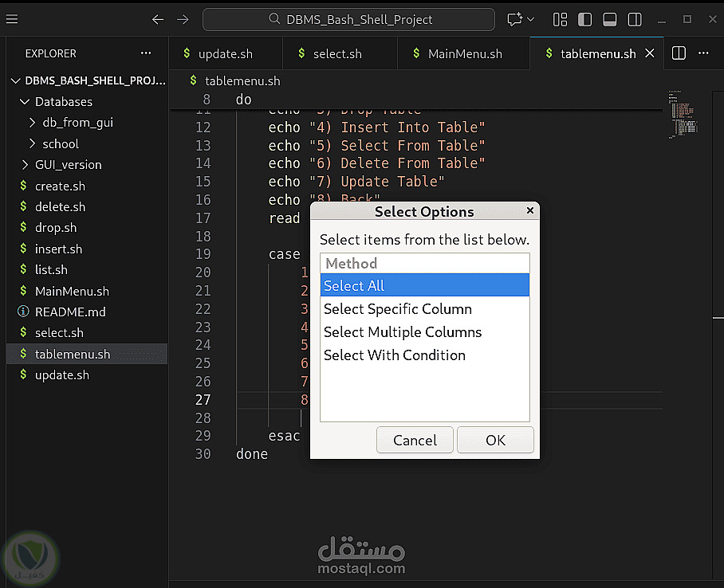Go back with the left arrow

pyautogui.click(x=158, y=19)
